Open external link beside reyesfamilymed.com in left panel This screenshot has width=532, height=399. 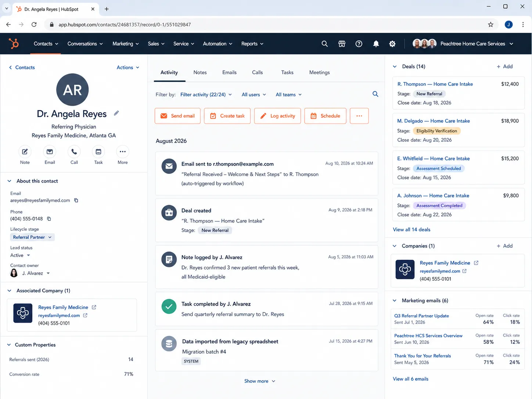[85, 315]
